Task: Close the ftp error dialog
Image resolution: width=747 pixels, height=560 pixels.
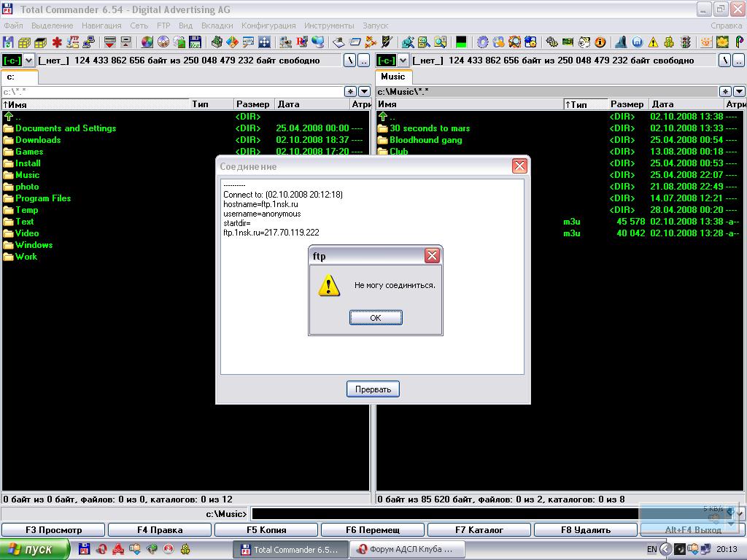Action: (432, 256)
